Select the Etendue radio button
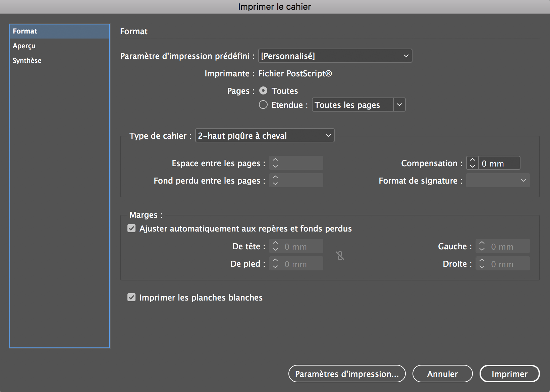 click(263, 105)
